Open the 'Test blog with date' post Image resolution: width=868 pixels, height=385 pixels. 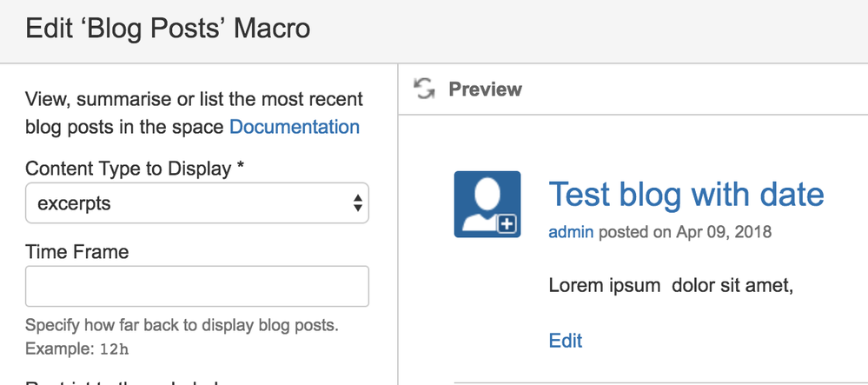coord(686,193)
